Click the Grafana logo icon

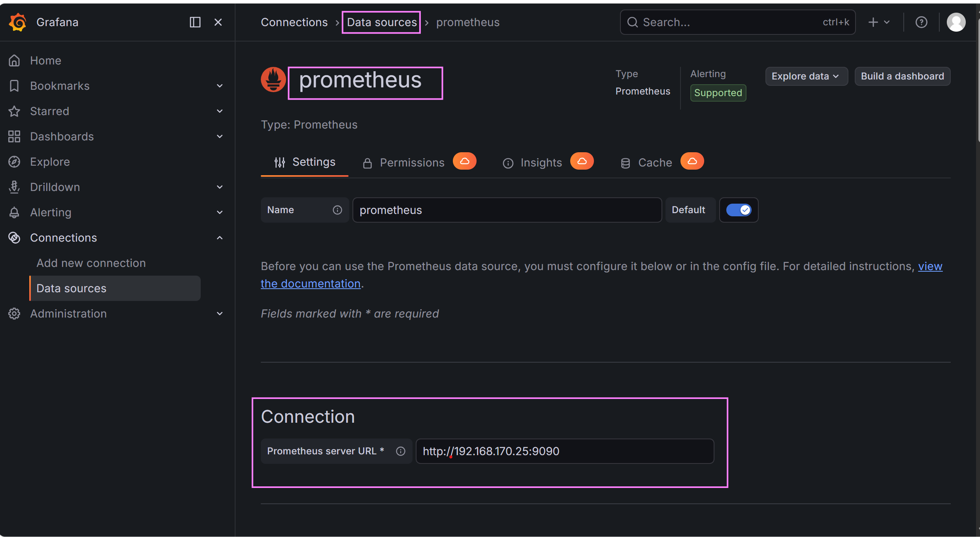pyautogui.click(x=18, y=22)
